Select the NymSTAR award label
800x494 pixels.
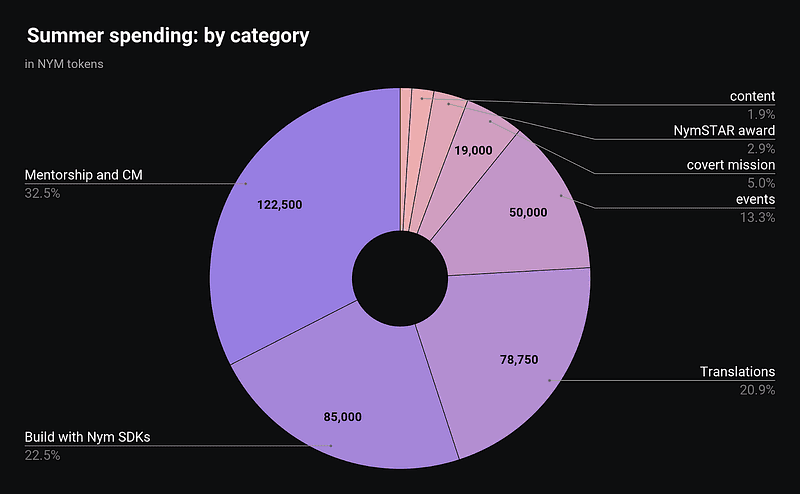tap(727, 130)
